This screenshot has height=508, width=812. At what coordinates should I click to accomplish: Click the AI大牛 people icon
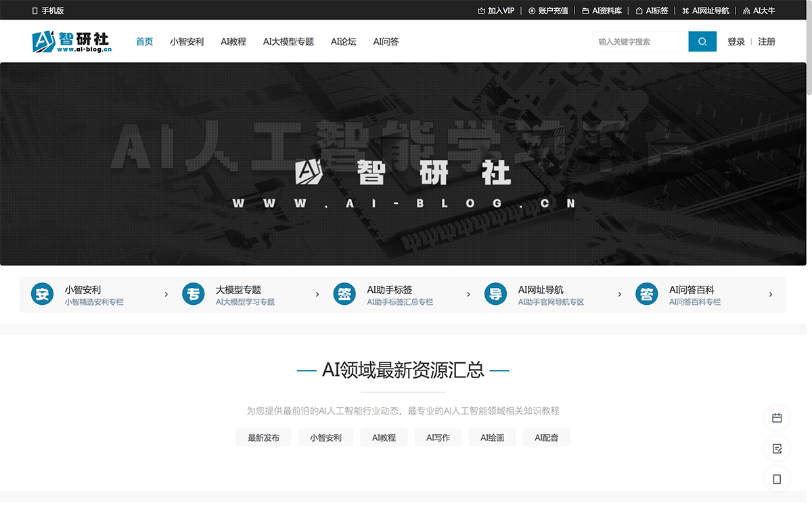[x=748, y=11]
